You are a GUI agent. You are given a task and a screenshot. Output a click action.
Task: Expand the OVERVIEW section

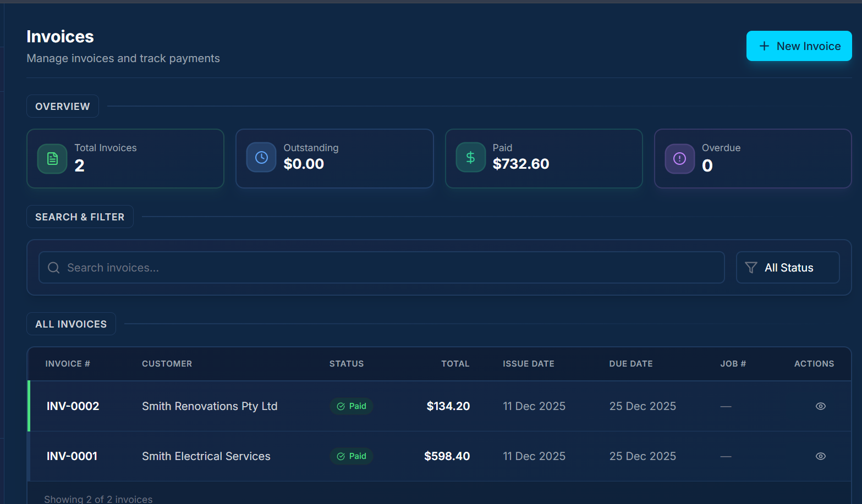[62, 106]
